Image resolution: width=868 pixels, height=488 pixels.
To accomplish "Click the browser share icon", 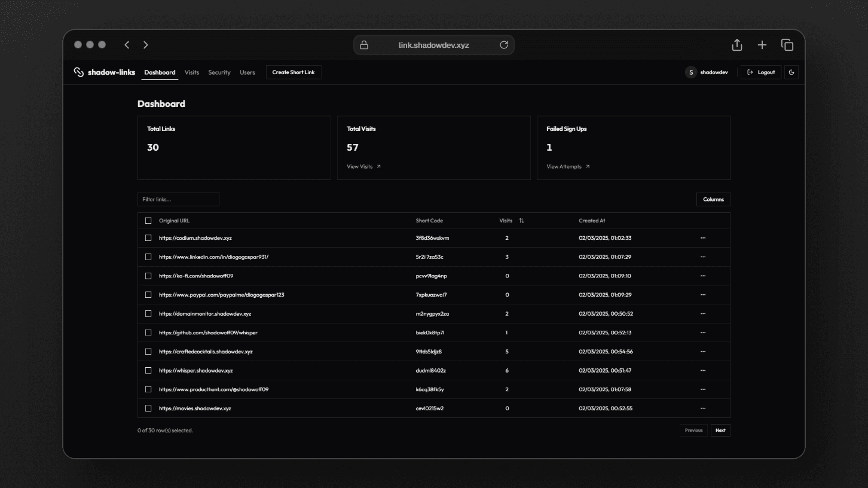I will click(x=737, y=45).
